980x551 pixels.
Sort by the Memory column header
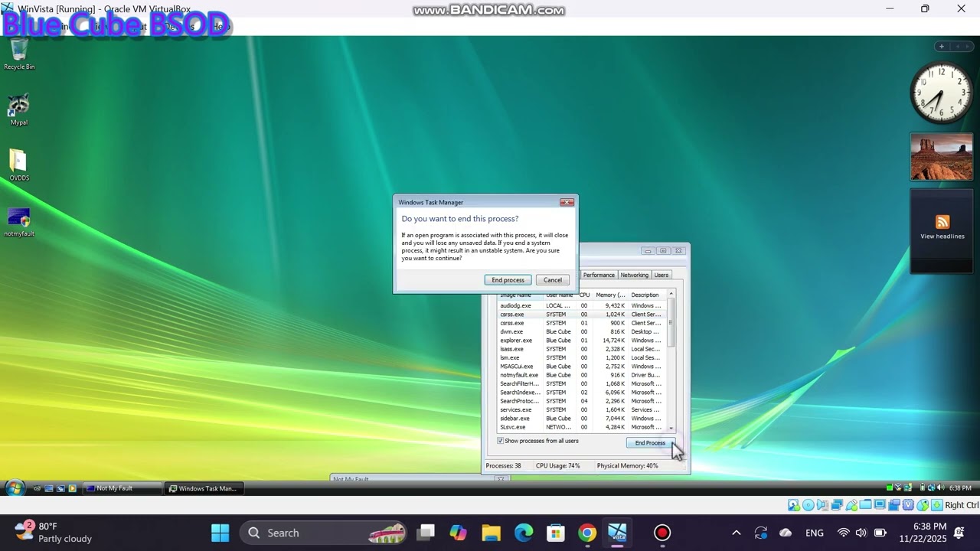[x=610, y=295]
